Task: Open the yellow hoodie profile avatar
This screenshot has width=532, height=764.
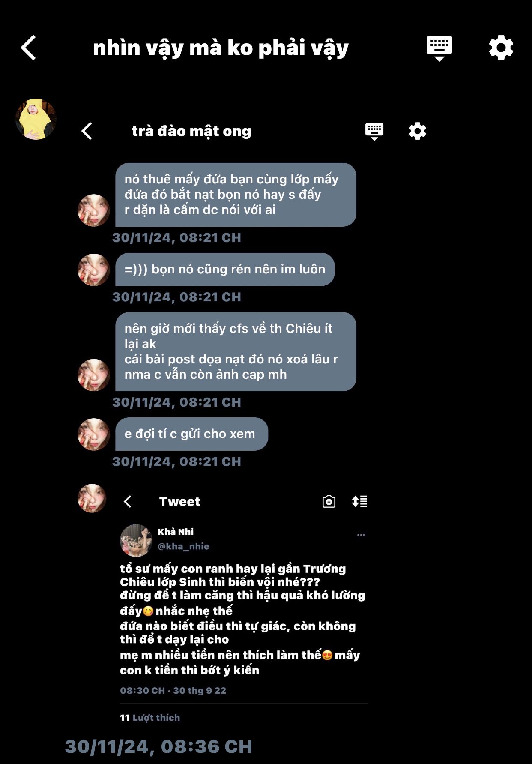Action: (x=36, y=119)
